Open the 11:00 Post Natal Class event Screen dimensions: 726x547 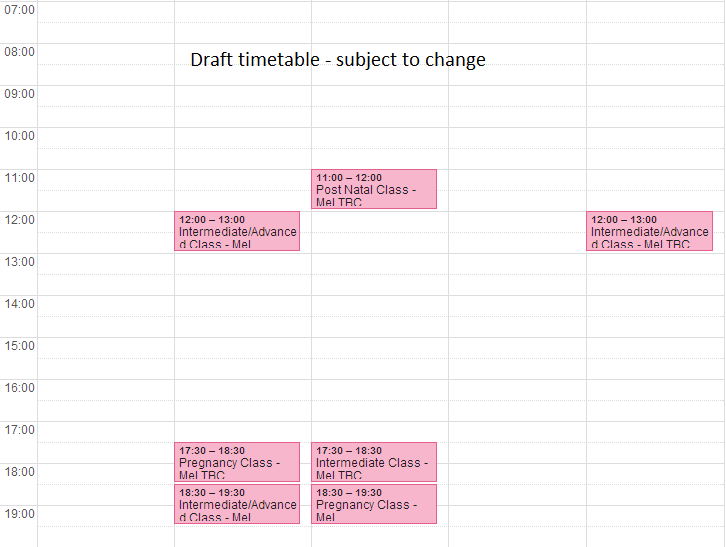[374, 189]
